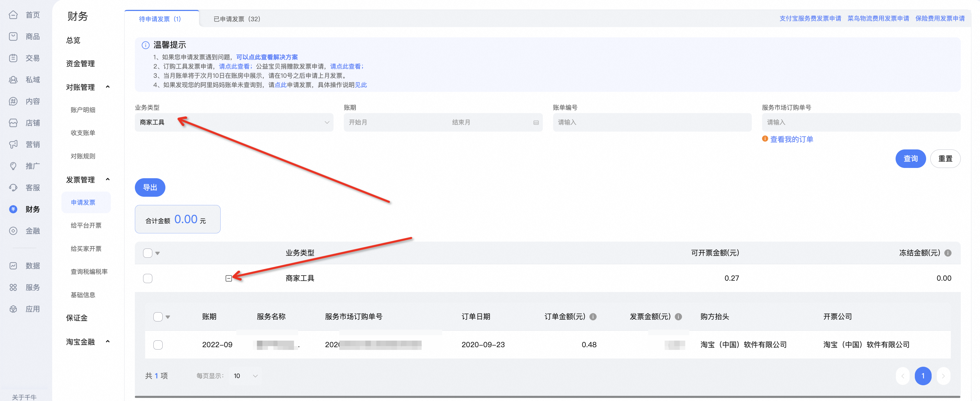
Task: Toggle the select-all checkbox in 业务类型 header
Action: coord(148,253)
